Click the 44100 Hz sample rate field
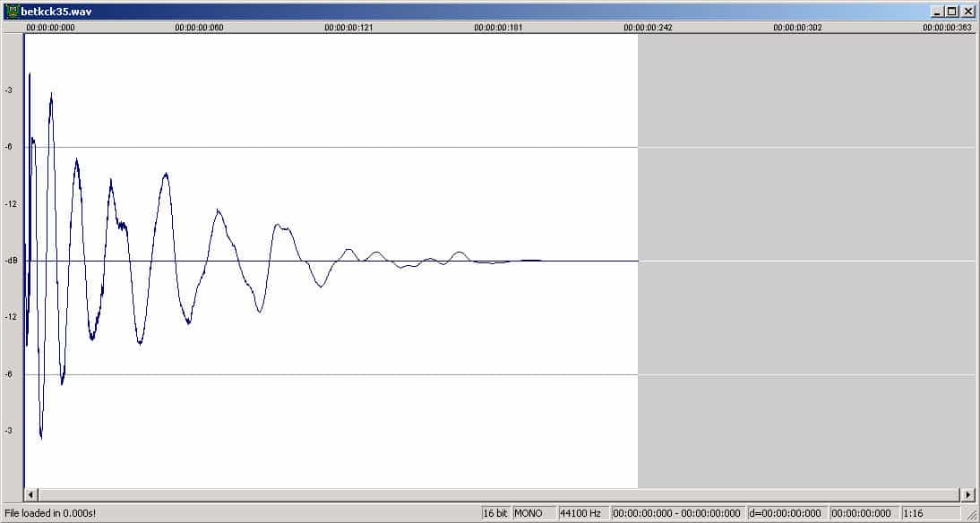Image resolution: width=980 pixels, height=523 pixels. [583, 513]
